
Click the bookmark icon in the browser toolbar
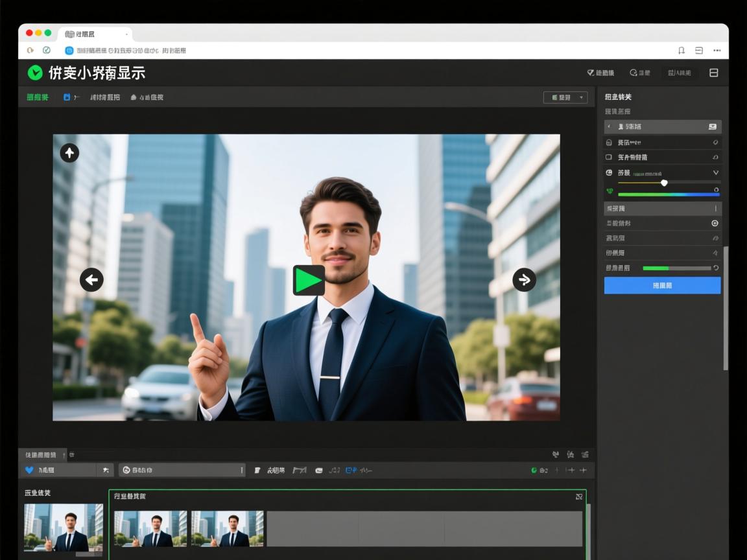tap(681, 51)
